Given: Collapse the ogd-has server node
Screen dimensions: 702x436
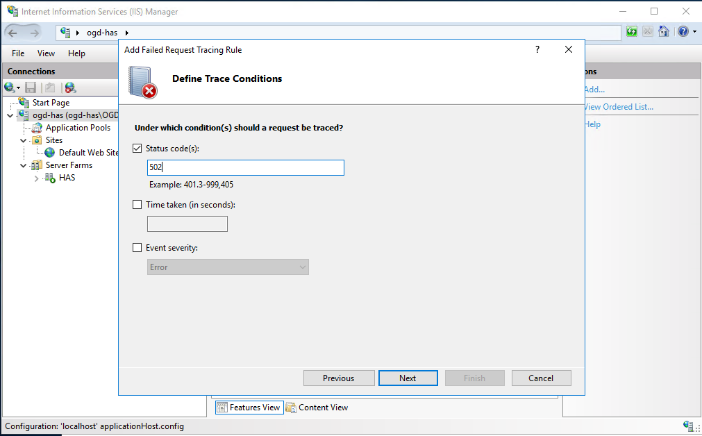Looking at the screenshot, I should tap(10, 115).
